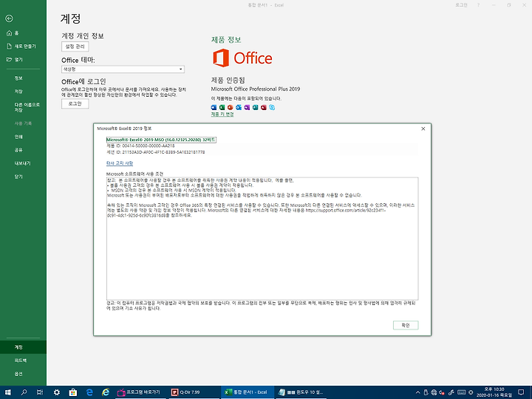Click the volume muted tray icon
The image size is (532, 399).
pos(442,392)
